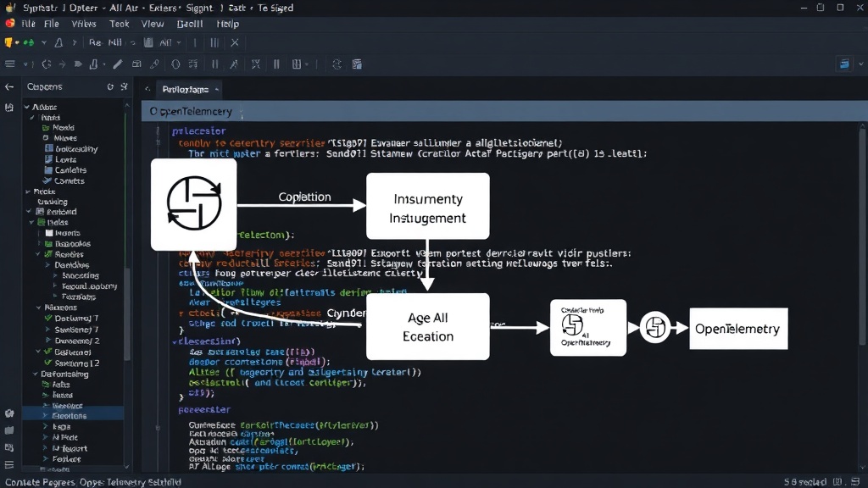Open the Views menu
This screenshot has width=868, height=488.
(x=84, y=24)
